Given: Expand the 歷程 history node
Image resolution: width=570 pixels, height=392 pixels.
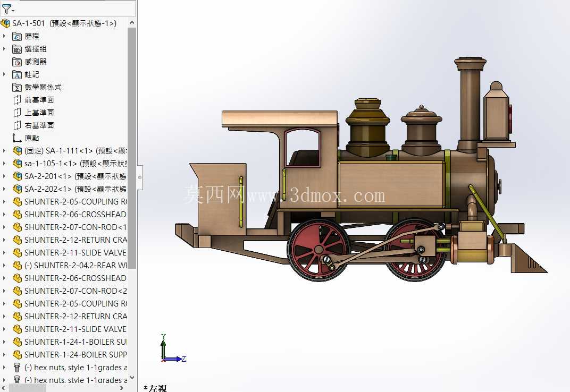Looking at the screenshot, I should (4, 36).
